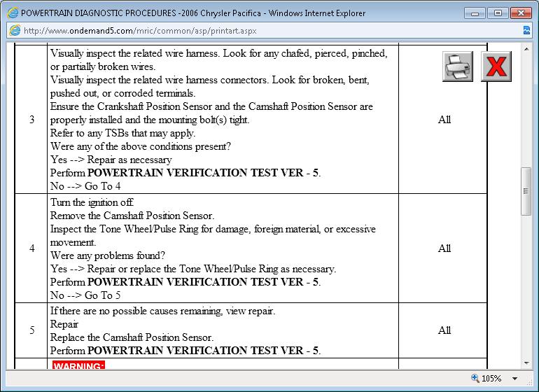Select step number 4 cell
This screenshot has width=539, height=392.
pyautogui.click(x=31, y=248)
